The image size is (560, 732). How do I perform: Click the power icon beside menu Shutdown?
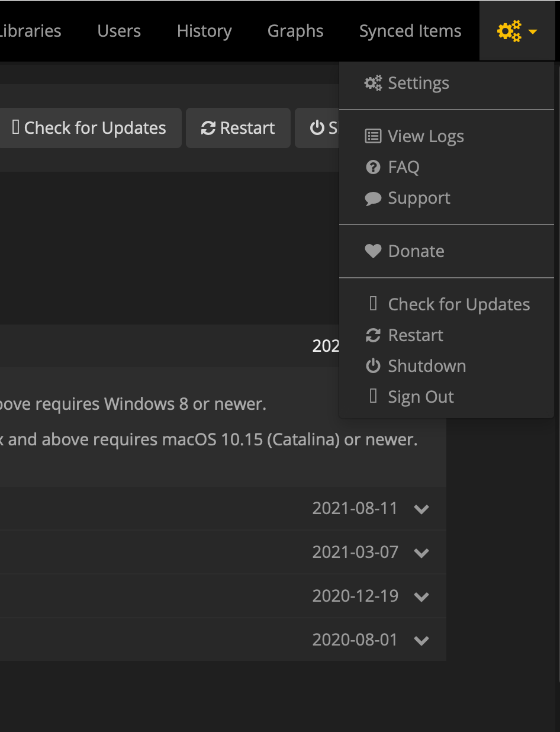373,366
